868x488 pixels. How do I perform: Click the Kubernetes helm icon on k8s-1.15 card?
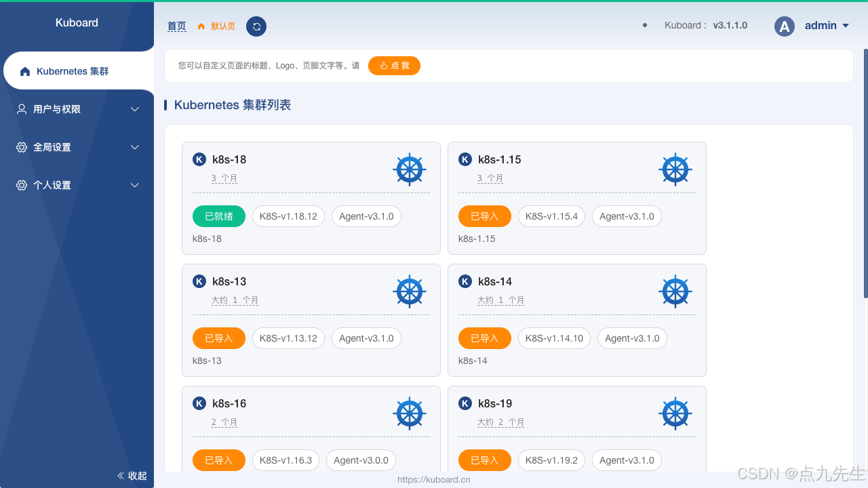[675, 169]
